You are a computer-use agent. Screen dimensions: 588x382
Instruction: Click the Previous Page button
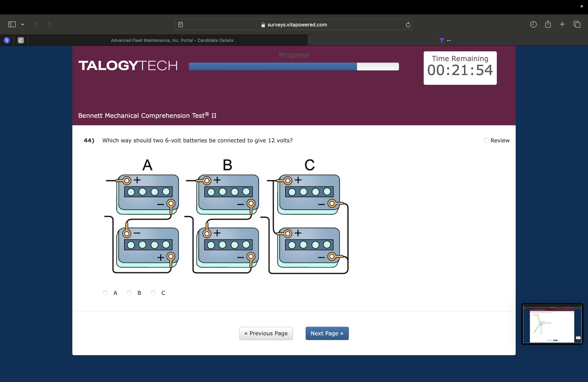click(x=266, y=333)
